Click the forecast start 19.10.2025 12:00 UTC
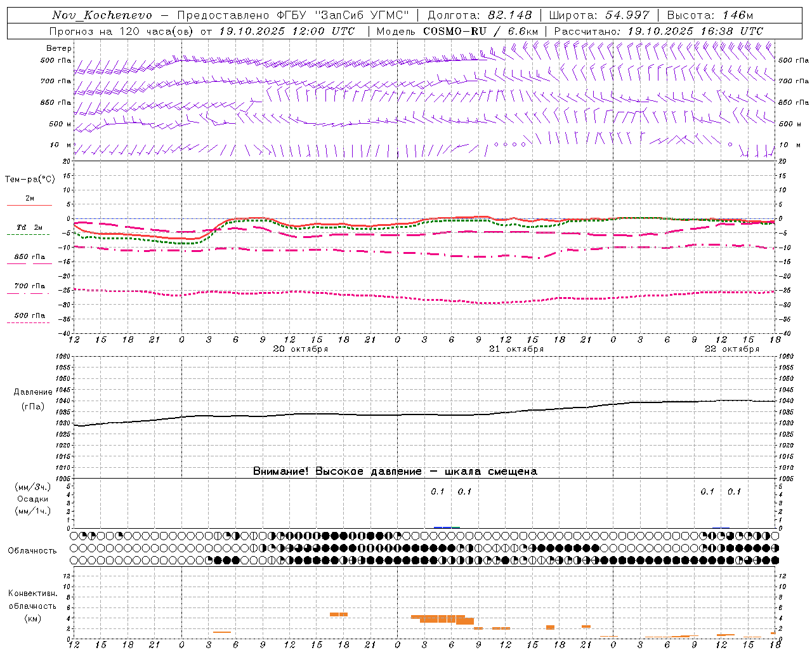The height and width of the screenshot is (650, 812). pos(287,31)
